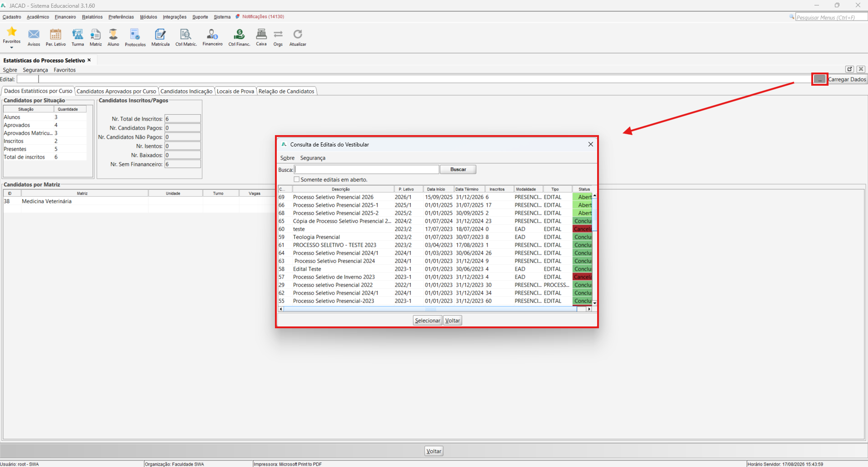Click the ellipsis Edital lookup button
This screenshot has width=868, height=467.
(x=819, y=79)
